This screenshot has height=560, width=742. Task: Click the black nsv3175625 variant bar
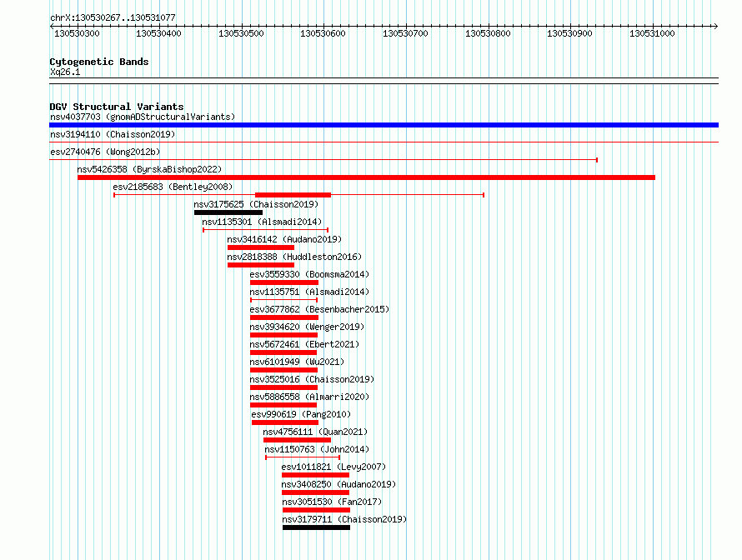pos(228,212)
